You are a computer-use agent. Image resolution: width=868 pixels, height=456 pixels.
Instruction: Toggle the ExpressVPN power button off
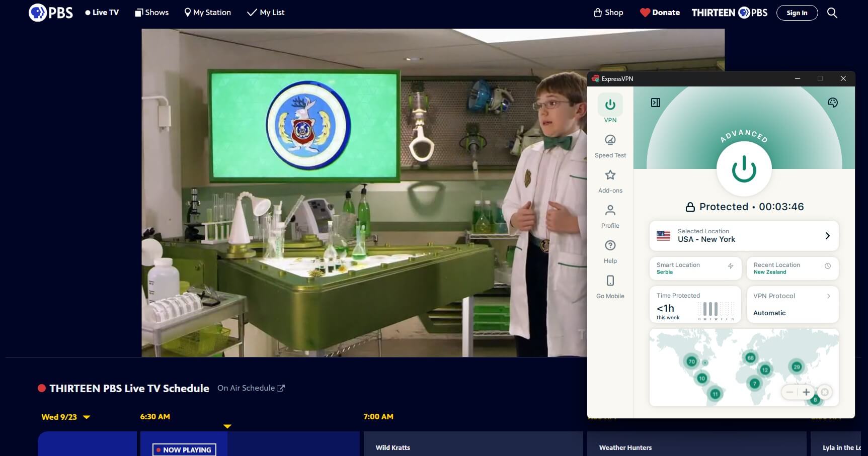(744, 169)
